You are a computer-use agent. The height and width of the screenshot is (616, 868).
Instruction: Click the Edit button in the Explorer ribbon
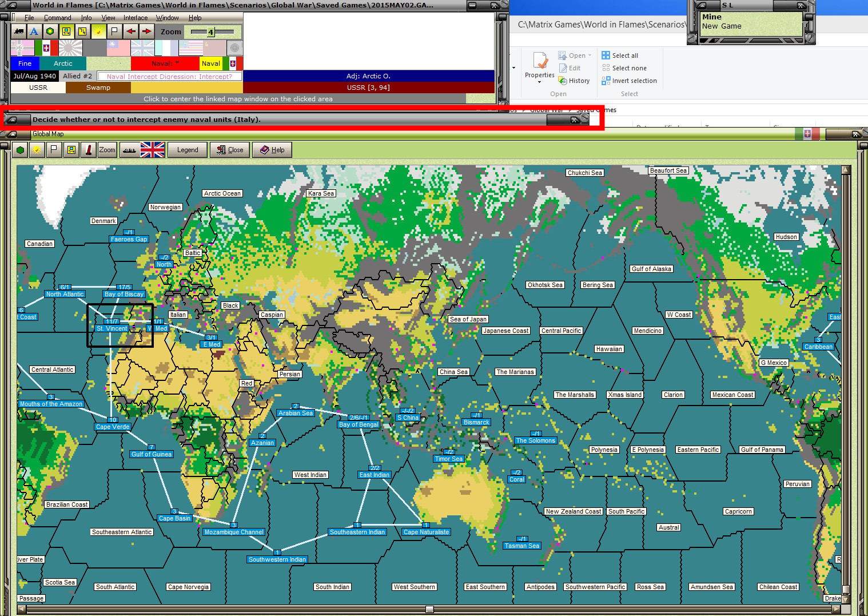(570, 68)
